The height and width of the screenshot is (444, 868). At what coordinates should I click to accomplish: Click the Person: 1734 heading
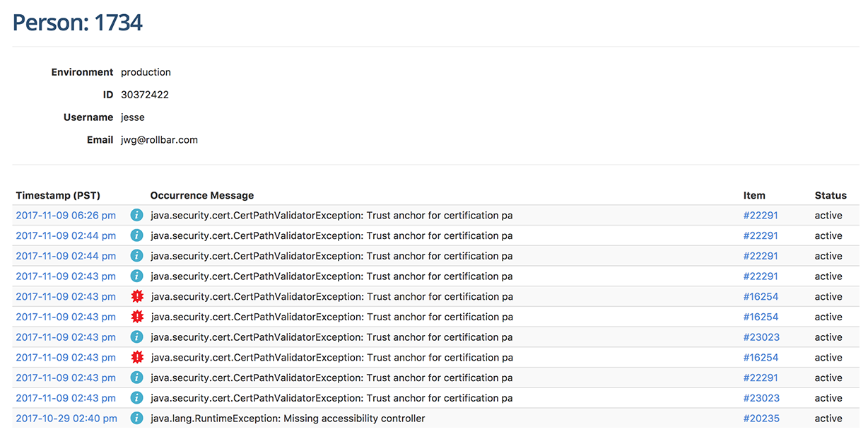(x=76, y=22)
